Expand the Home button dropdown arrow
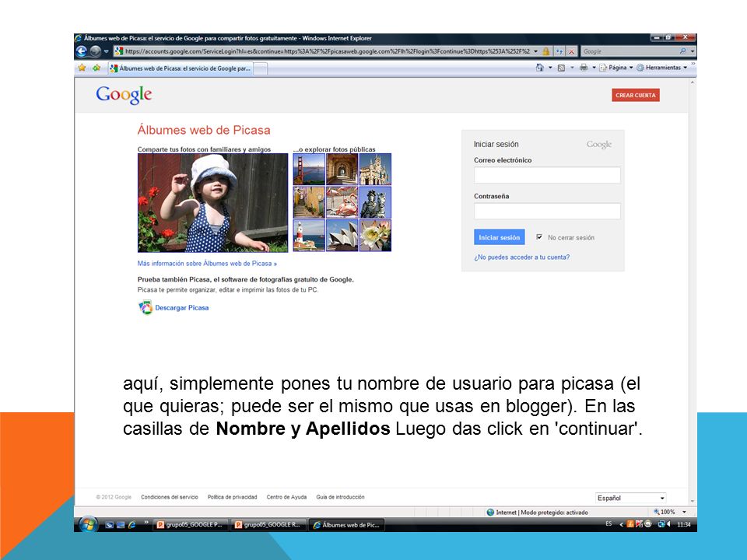The height and width of the screenshot is (560, 747). (x=550, y=68)
